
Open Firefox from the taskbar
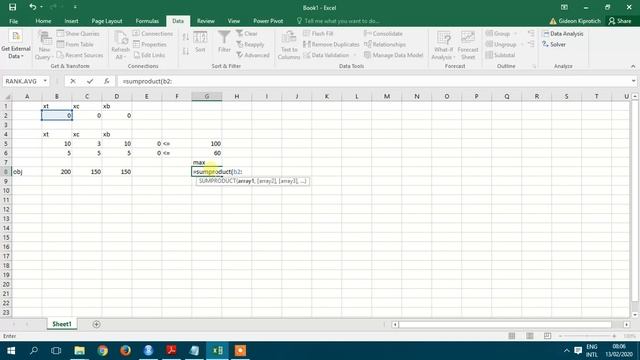(x=125, y=351)
